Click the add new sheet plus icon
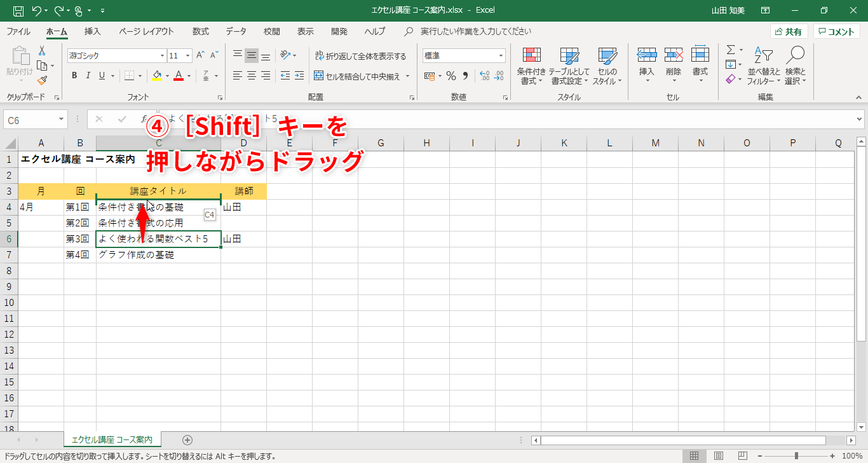Screen dimensions: 868x463 pos(187,439)
